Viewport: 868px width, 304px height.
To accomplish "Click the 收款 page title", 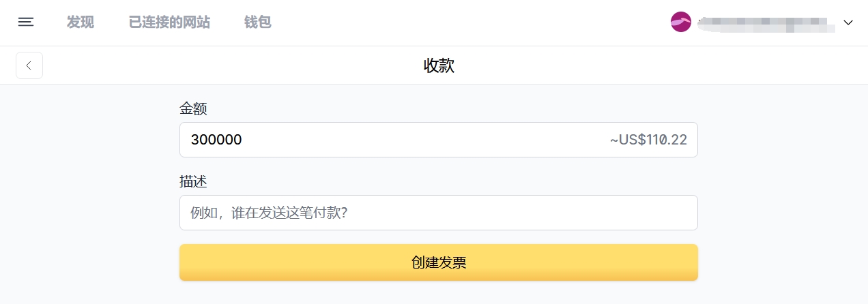I will pos(439,65).
